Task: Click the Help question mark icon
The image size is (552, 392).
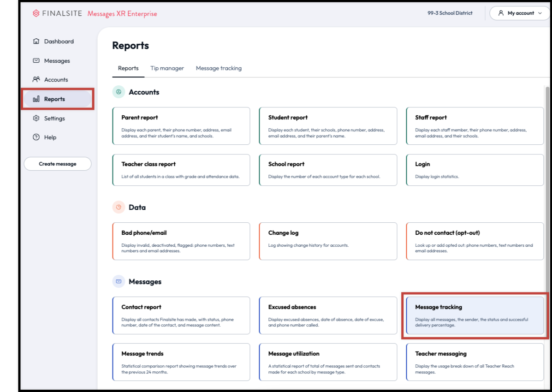Action: pos(36,137)
